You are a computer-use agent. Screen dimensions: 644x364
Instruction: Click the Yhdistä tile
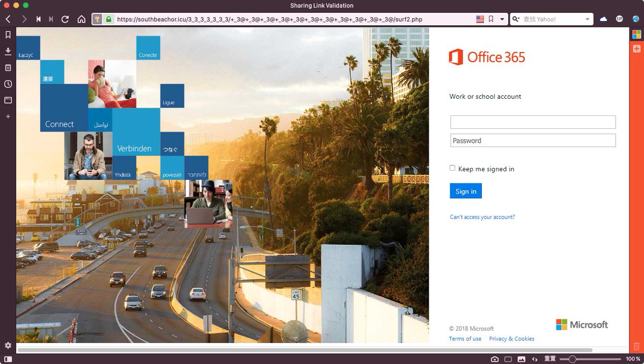pos(124,168)
